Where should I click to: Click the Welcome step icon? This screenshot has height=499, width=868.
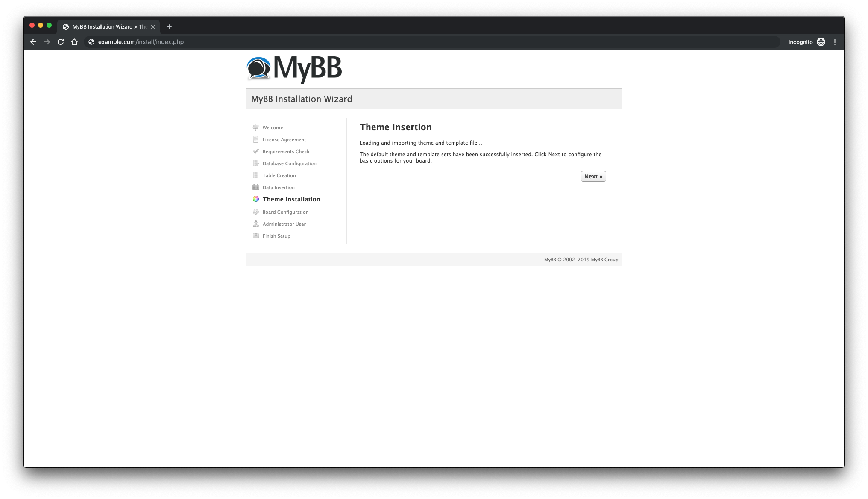click(256, 128)
